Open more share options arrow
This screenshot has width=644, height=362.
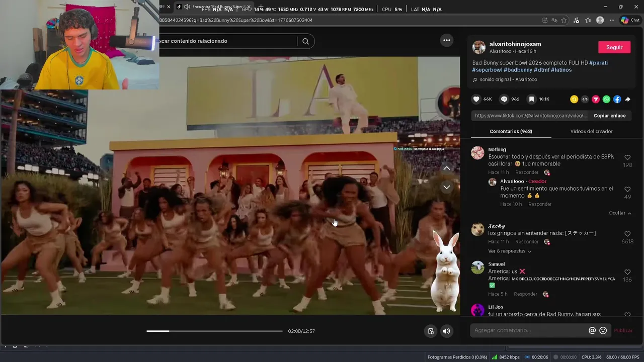[x=627, y=100]
